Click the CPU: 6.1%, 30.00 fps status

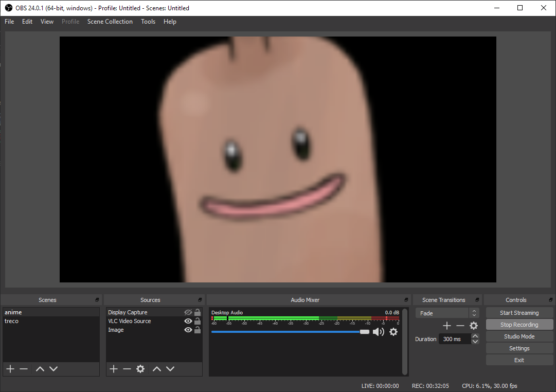[x=489, y=386]
